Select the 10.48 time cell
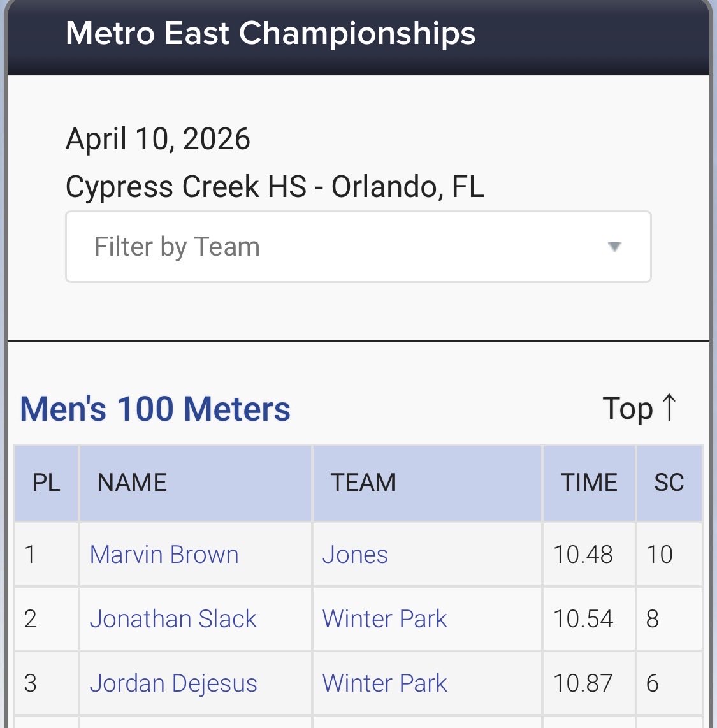Viewport: 717px width, 728px height. pyautogui.click(x=583, y=555)
